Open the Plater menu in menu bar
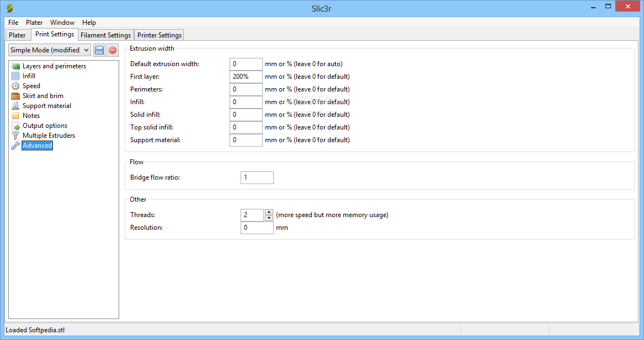Screen dimensions: 644x340 (34, 23)
